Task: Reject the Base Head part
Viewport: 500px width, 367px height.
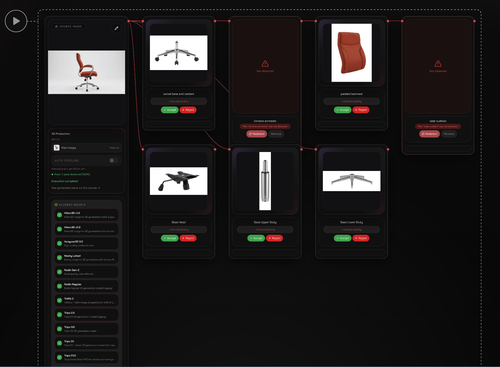Action: point(188,238)
